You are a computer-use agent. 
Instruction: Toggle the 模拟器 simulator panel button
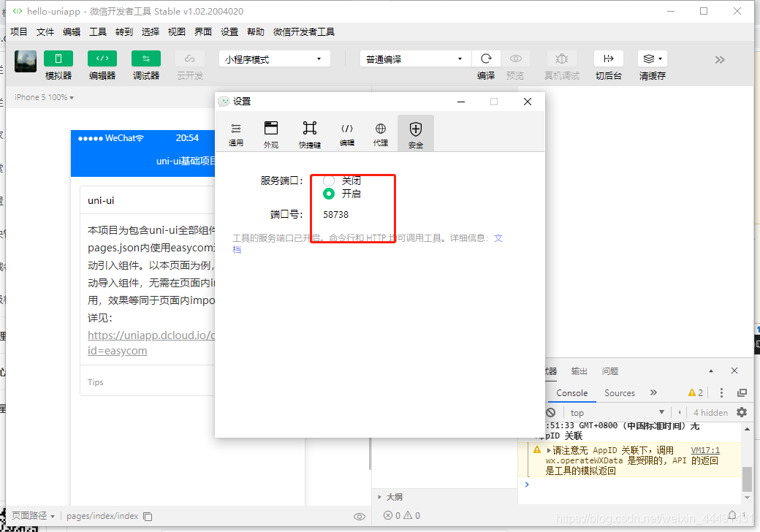[x=58, y=59]
